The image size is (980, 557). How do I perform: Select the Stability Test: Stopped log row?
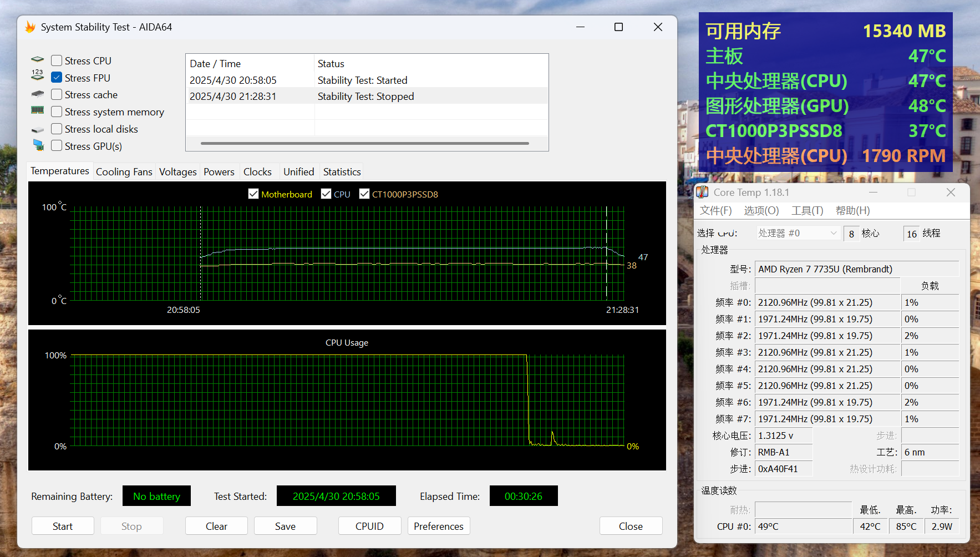point(367,97)
